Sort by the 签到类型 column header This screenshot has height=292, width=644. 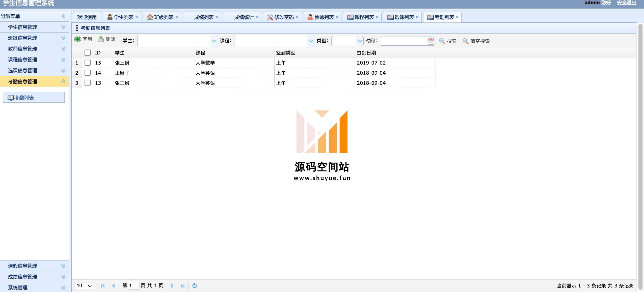pos(315,53)
